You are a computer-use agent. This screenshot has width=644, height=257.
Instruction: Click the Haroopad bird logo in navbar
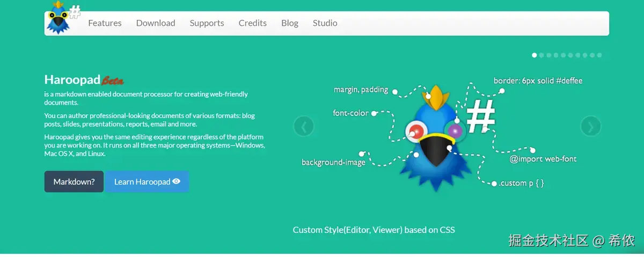pos(58,18)
